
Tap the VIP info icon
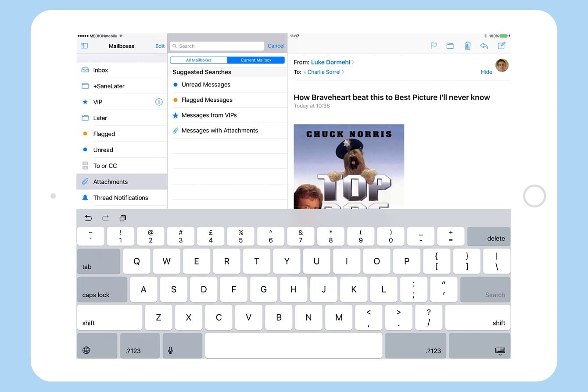(159, 102)
